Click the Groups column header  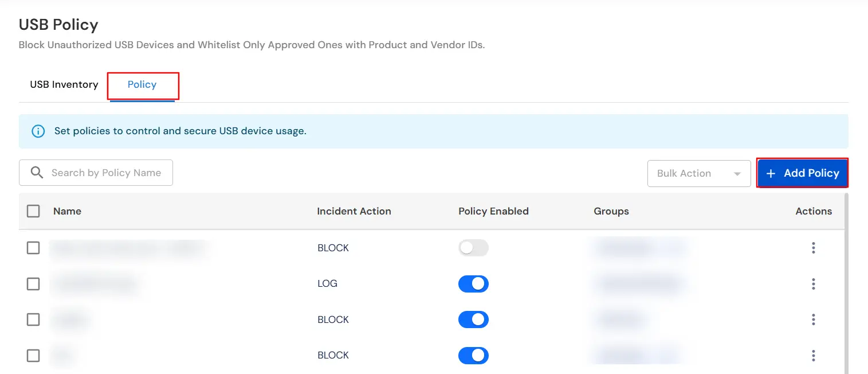pyautogui.click(x=611, y=211)
